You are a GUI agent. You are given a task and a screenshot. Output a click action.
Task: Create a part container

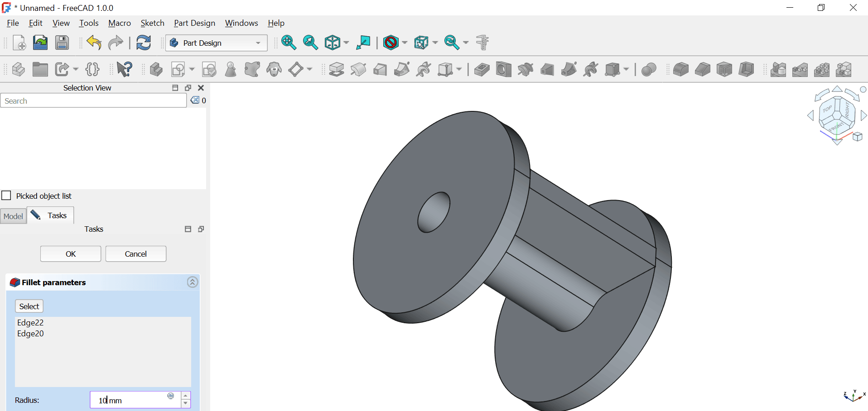19,69
